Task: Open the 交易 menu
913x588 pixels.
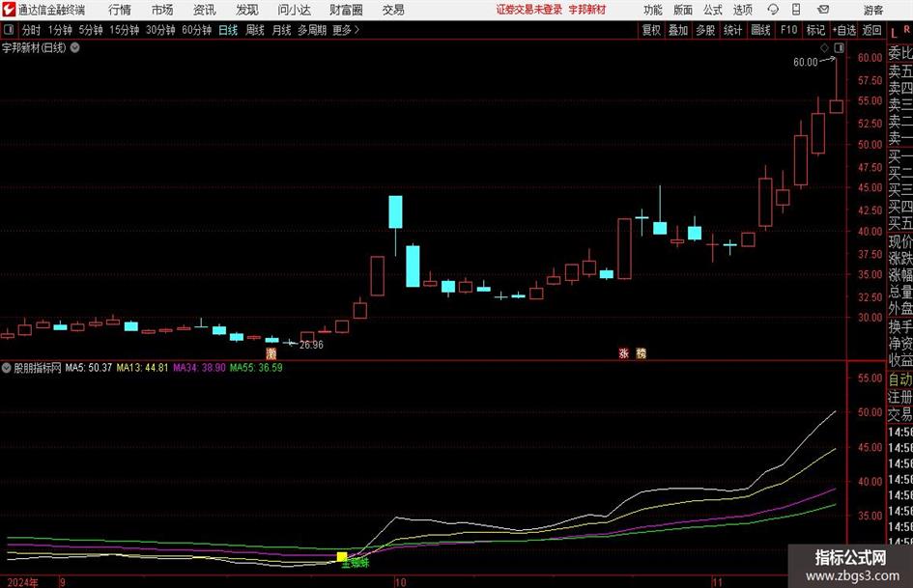Action: click(393, 10)
